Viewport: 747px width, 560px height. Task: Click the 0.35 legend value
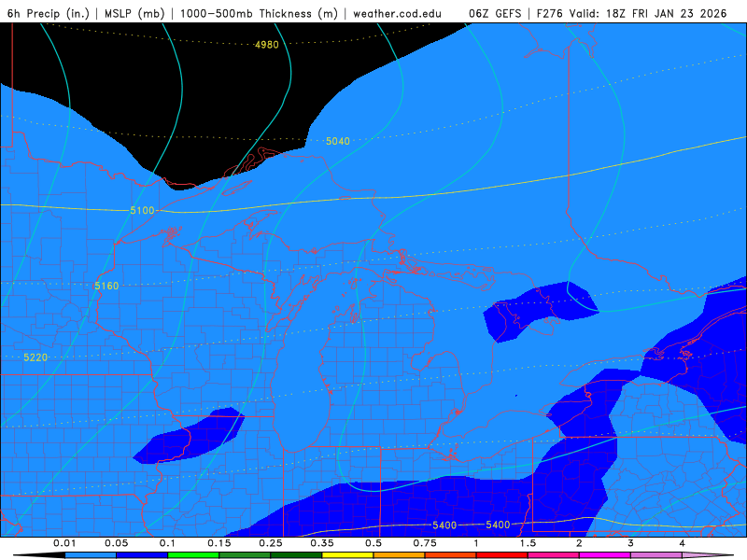pyautogui.click(x=322, y=543)
